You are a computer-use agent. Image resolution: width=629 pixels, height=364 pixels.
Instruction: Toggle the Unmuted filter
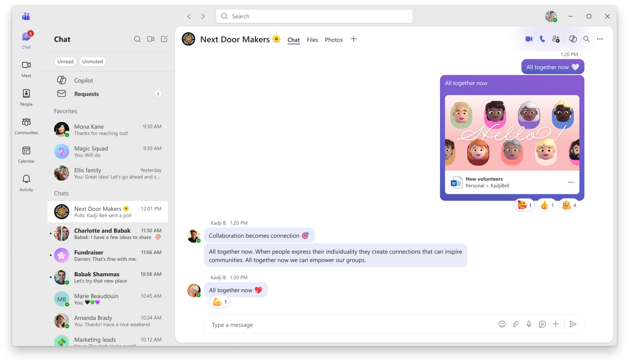click(x=93, y=61)
